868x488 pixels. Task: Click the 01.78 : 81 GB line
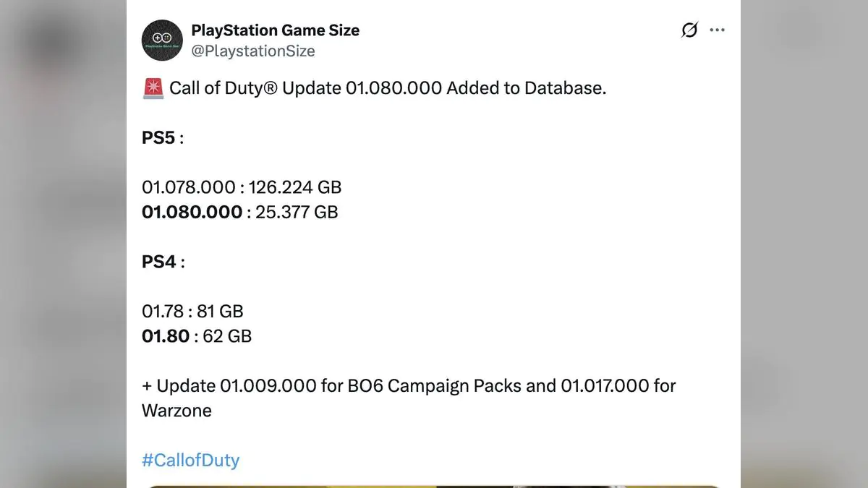pos(192,311)
